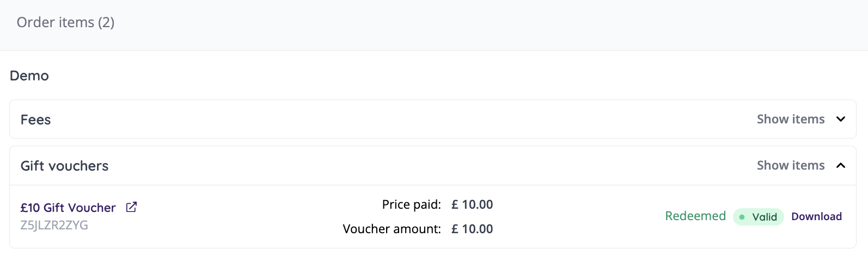Image resolution: width=868 pixels, height=262 pixels.
Task: Expand the Fees section chevron
Action: click(x=841, y=119)
